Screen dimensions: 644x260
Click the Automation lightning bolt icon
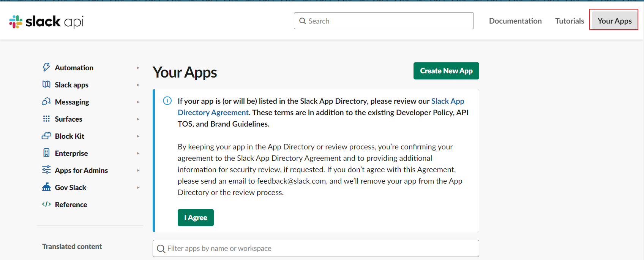click(x=46, y=67)
